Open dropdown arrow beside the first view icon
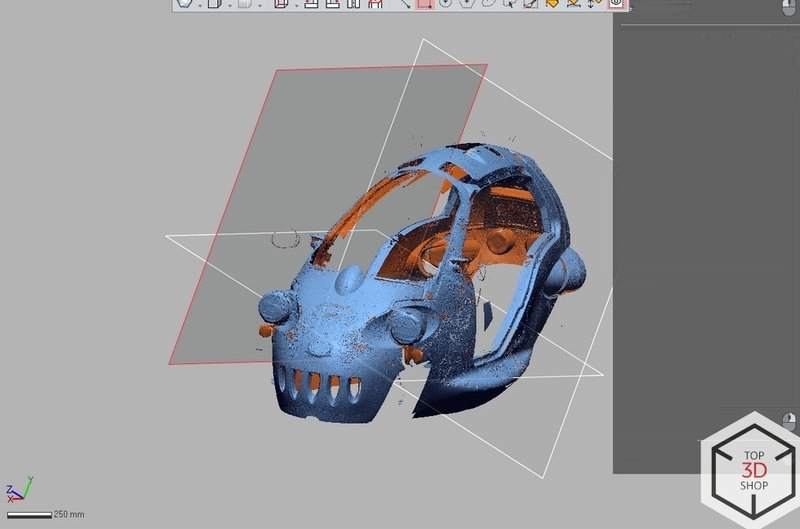 (x=199, y=4)
